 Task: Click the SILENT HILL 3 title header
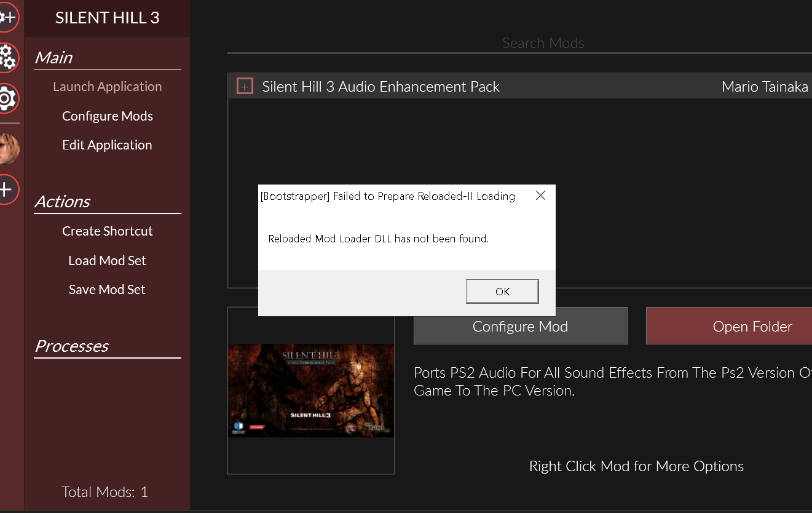[x=107, y=18]
